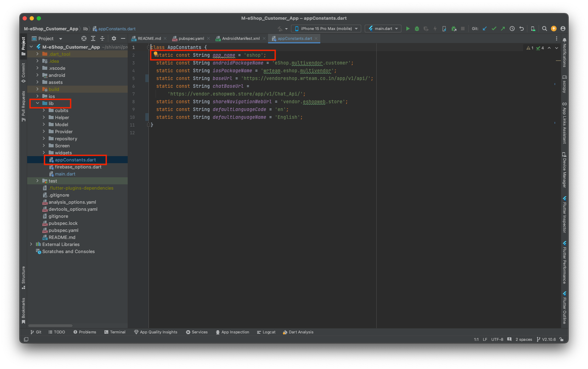
Task: Select firebase_options.dart in the project tree
Action: click(x=78, y=167)
